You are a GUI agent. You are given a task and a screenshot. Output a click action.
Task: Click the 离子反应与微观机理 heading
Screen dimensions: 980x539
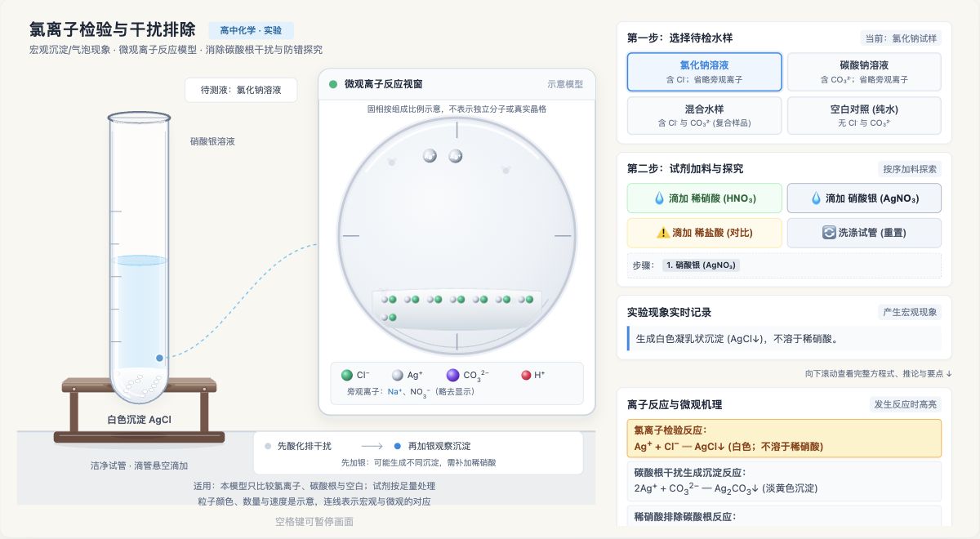pyautogui.click(x=675, y=404)
